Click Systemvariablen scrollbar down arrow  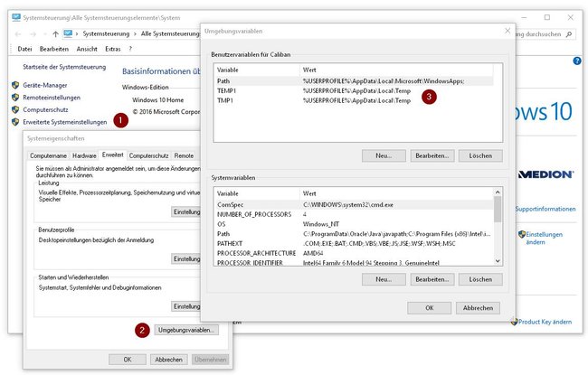tap(498, 261)
